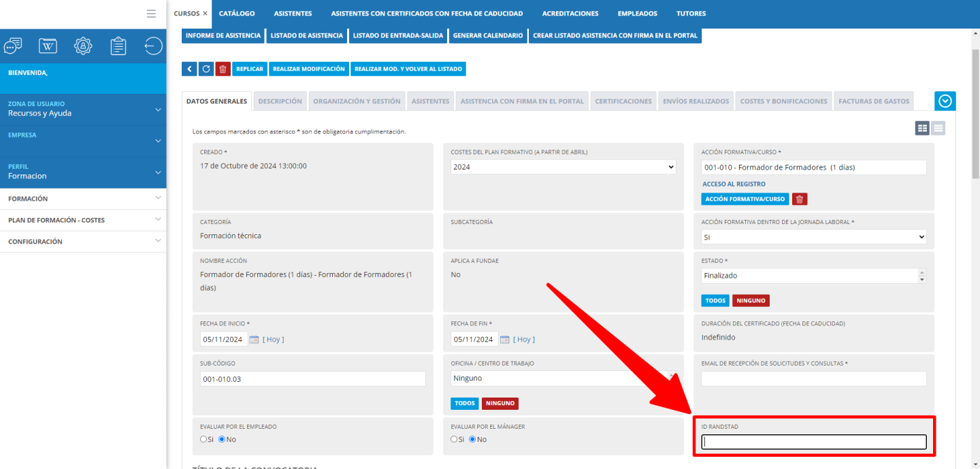
Task: Click the refresh record icon button
Action: (206, 69)
